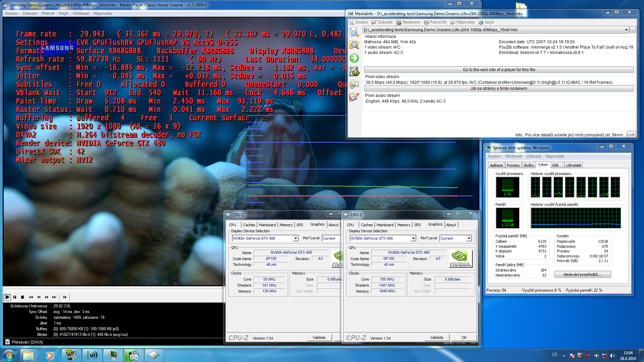Click 'Jdi na stránky s tímto kodekem' button

click(x=499, y=88)
